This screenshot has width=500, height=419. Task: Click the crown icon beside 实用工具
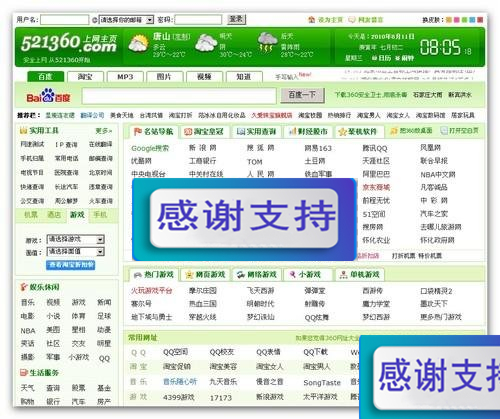tap(23, 130)
